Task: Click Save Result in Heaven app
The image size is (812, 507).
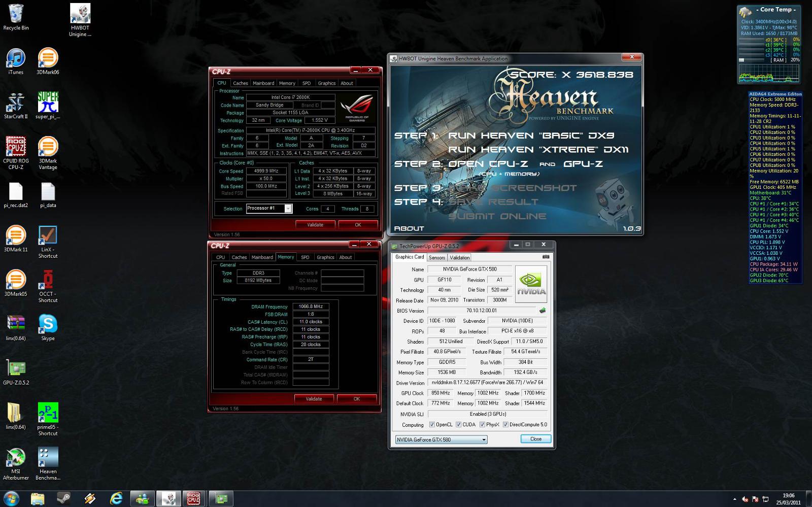Action: pyautogui.click(x=493, y=202)
